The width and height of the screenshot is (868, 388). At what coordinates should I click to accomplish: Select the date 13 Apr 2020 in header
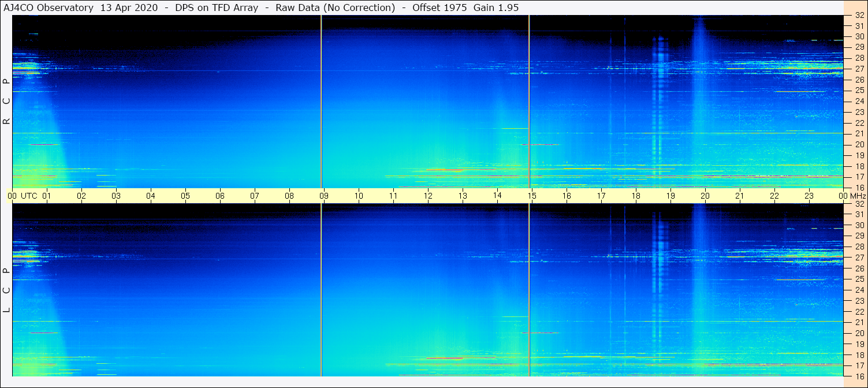coord(129,8)
